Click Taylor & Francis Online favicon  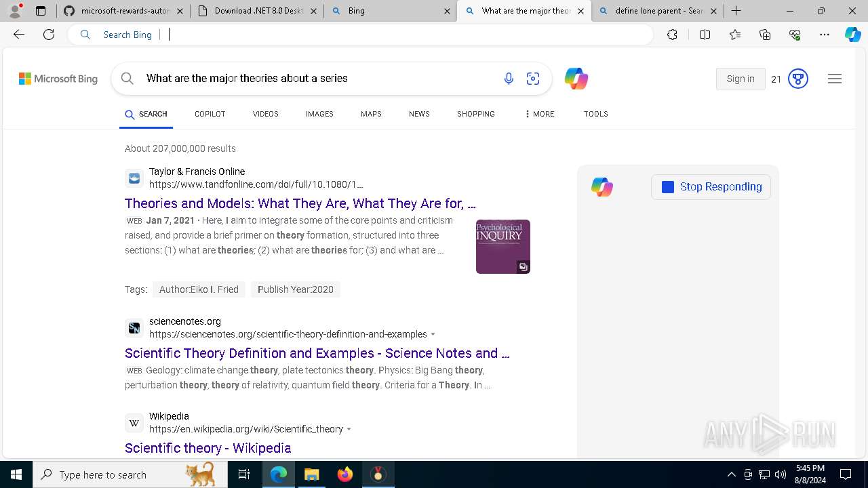pyautogui.click(x=134, y=178)
